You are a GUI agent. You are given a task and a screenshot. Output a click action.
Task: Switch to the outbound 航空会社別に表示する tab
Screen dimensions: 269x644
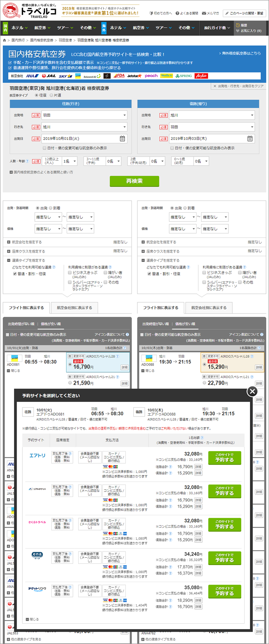[x=74, y=308]
